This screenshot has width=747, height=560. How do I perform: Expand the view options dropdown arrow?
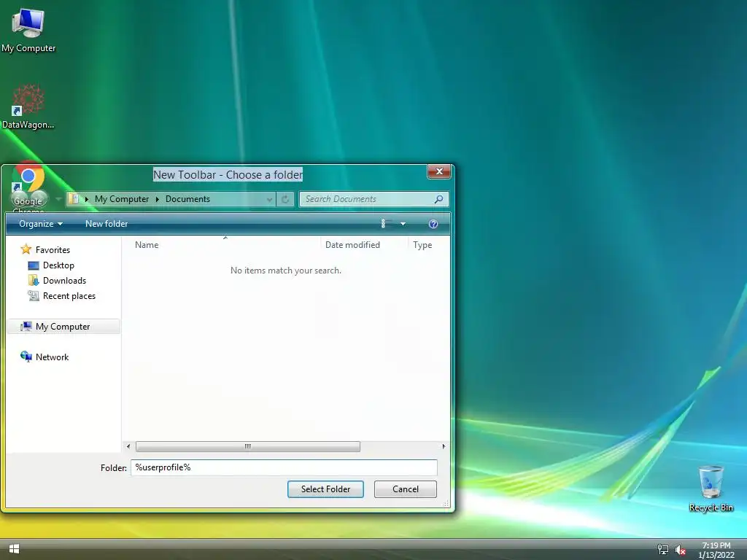pos(403,224)
